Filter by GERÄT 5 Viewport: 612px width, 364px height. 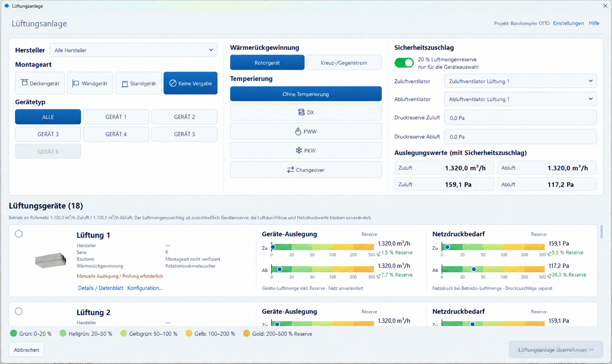click(184, 134)
